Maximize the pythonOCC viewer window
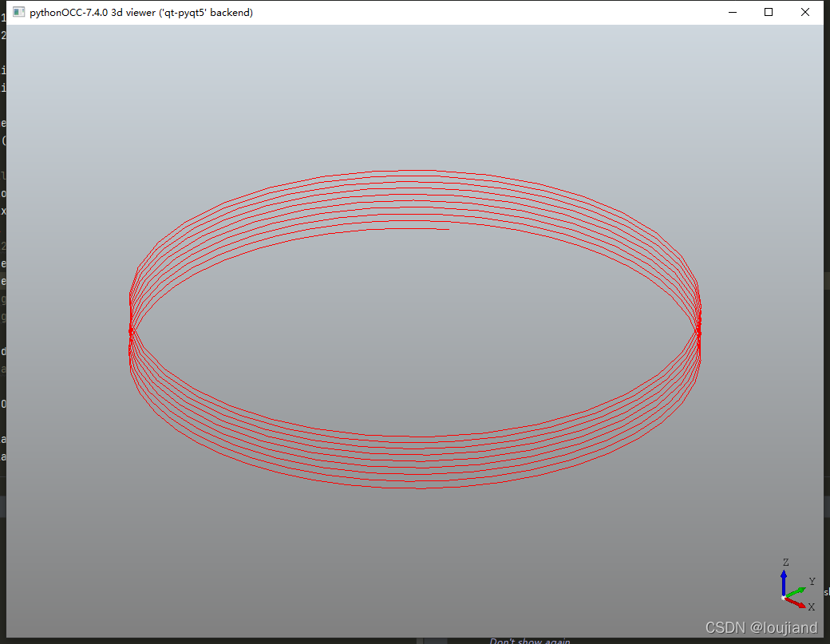Viewport: 830px width, 644px height. click(768, 12)
